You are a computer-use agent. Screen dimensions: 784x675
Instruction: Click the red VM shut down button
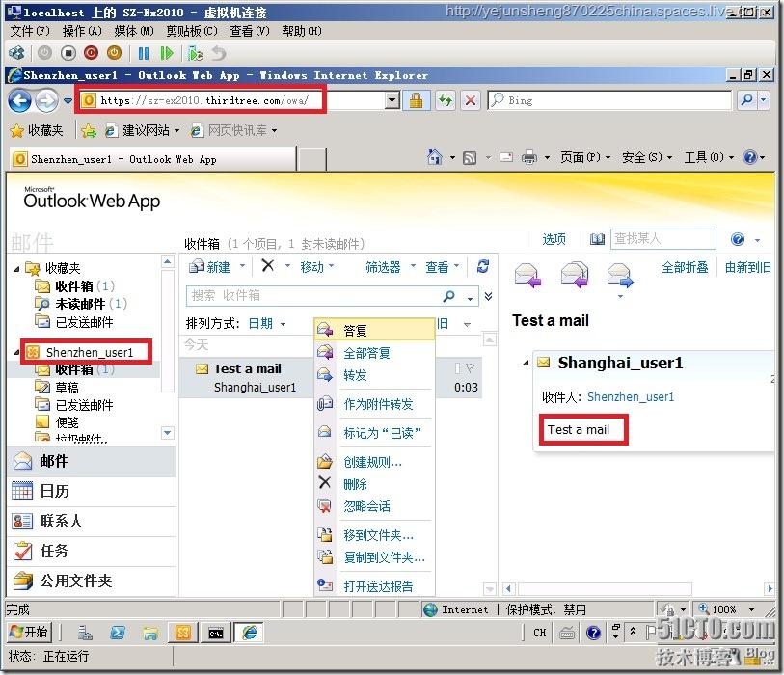tap(91, 52)
